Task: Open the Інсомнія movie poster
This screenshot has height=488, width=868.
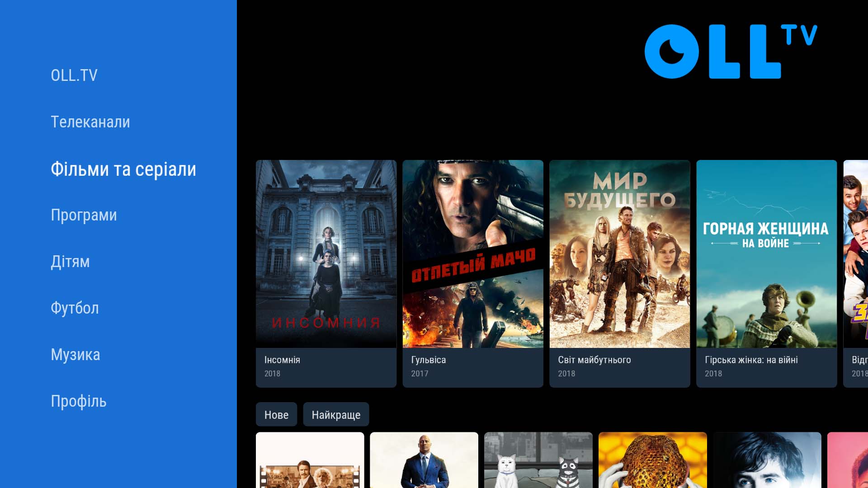Action: point(326,254)
